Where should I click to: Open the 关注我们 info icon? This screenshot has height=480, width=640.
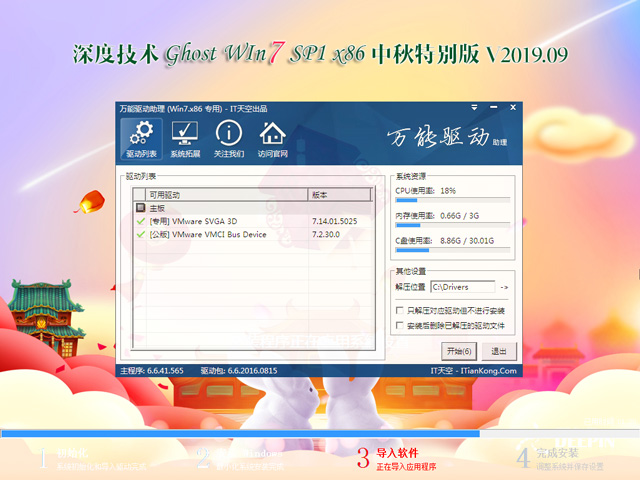229,139
